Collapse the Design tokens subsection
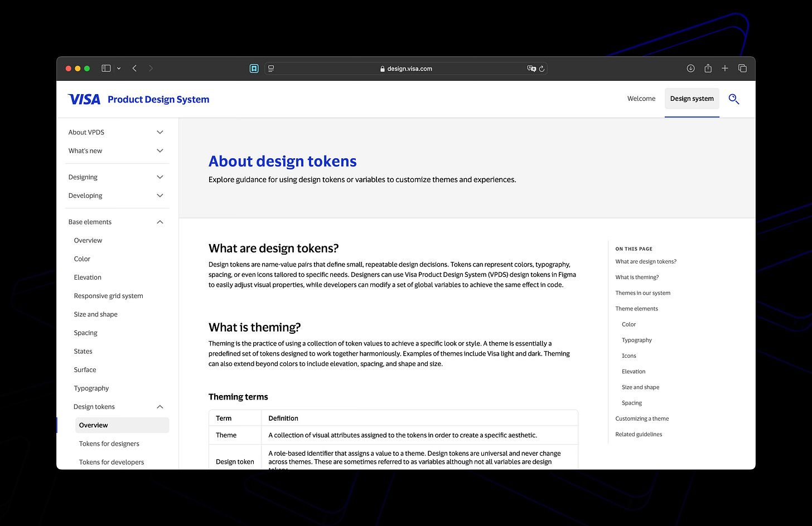 click(x=119, y=407)
